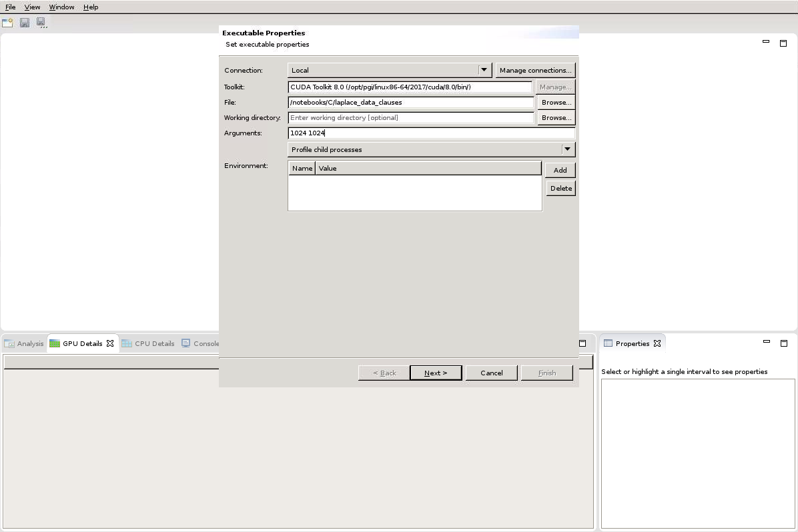Browse for the executable File
798x532 pixels.
coord(556,102)
